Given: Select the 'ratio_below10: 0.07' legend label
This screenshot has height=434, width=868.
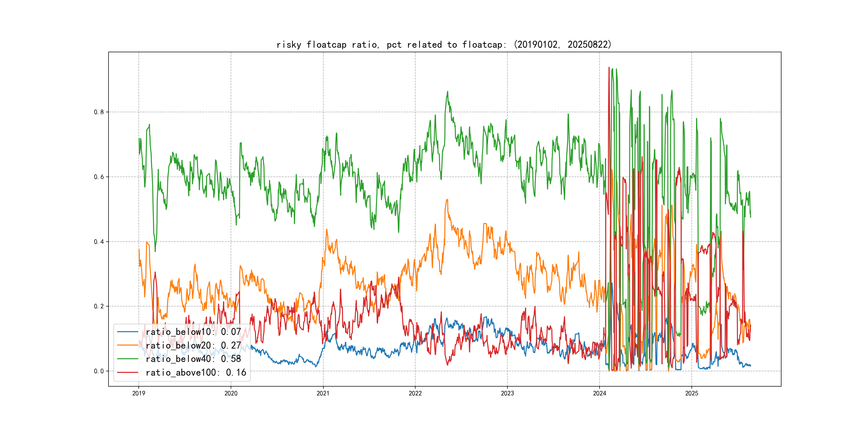Looking at the screenshot, I should (x=193, y=332).
